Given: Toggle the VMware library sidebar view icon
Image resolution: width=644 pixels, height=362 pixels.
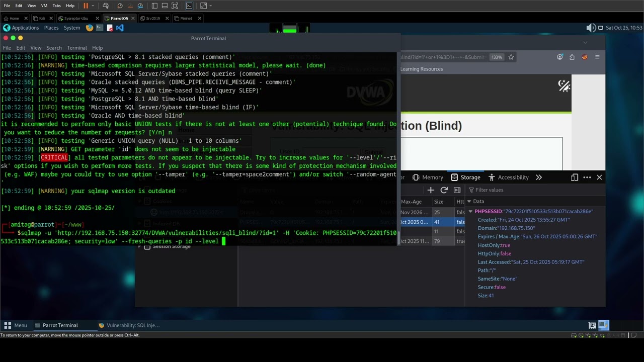Looking at the screenshot, I should (154, 6).
